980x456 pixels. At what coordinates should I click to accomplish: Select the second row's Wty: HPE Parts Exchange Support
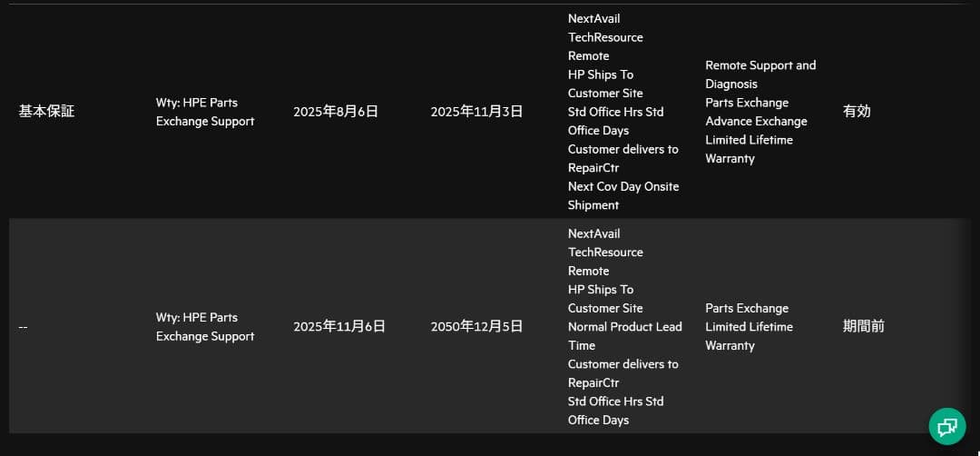[x=205, y=327]
